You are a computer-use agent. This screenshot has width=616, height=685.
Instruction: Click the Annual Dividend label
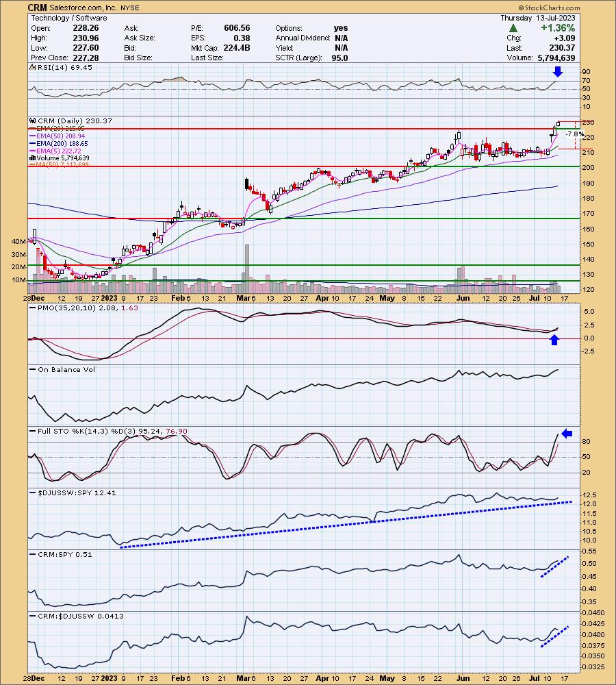point(303,38)
